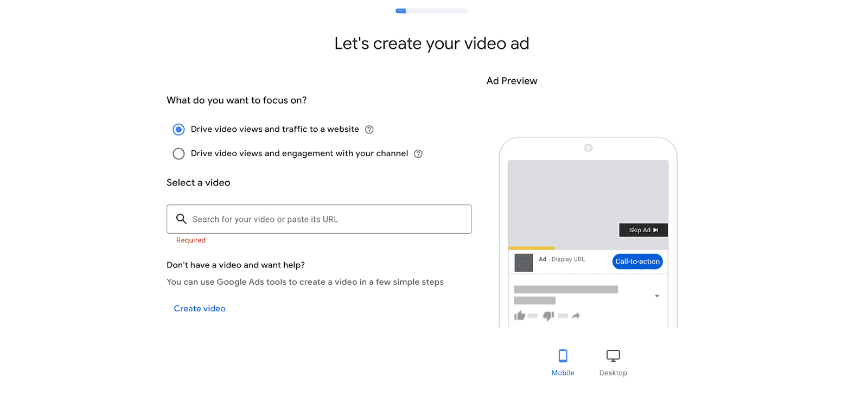
Task: Select Drive video views and engagement with channel
Action: click(x=178, y=154)
